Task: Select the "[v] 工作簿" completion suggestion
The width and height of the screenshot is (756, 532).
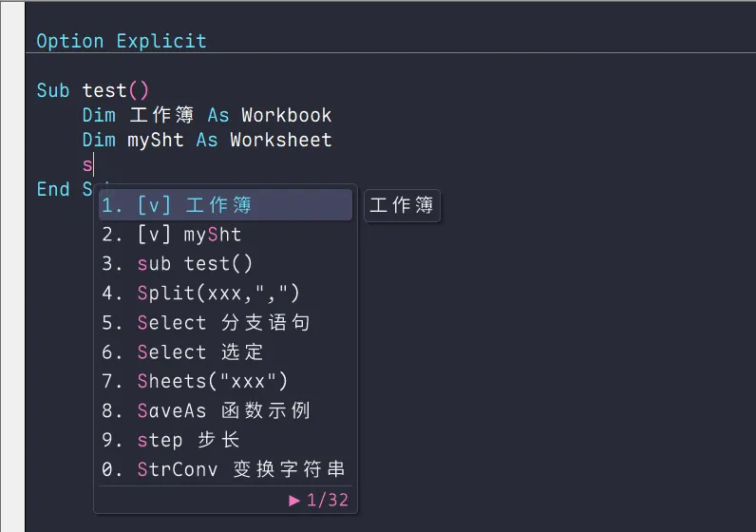Action: [x=225, y=205]
